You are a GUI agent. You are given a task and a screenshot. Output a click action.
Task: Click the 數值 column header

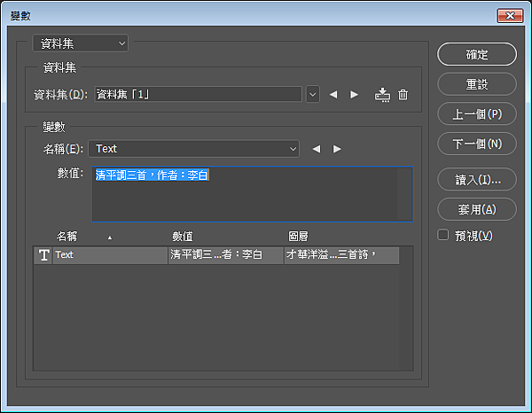183,237
